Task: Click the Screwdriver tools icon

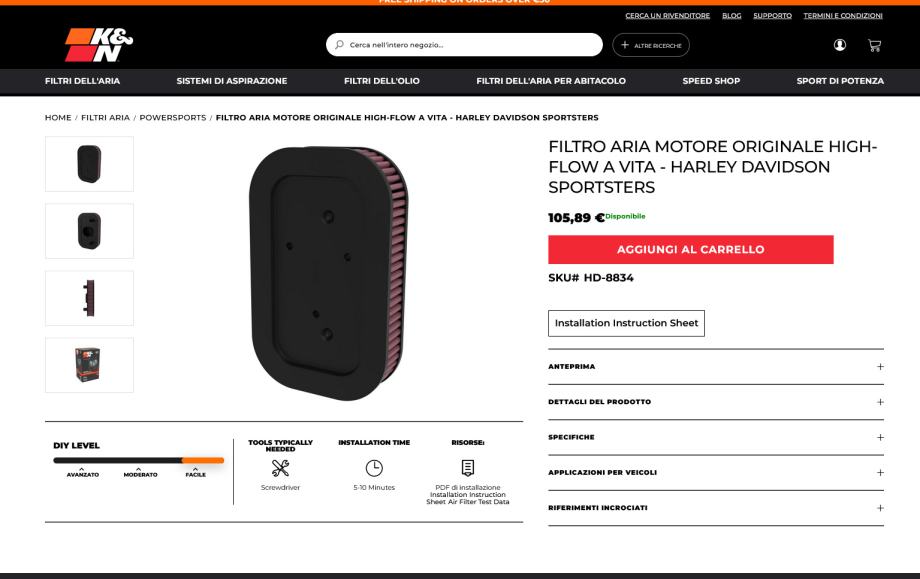Action: 280,468
